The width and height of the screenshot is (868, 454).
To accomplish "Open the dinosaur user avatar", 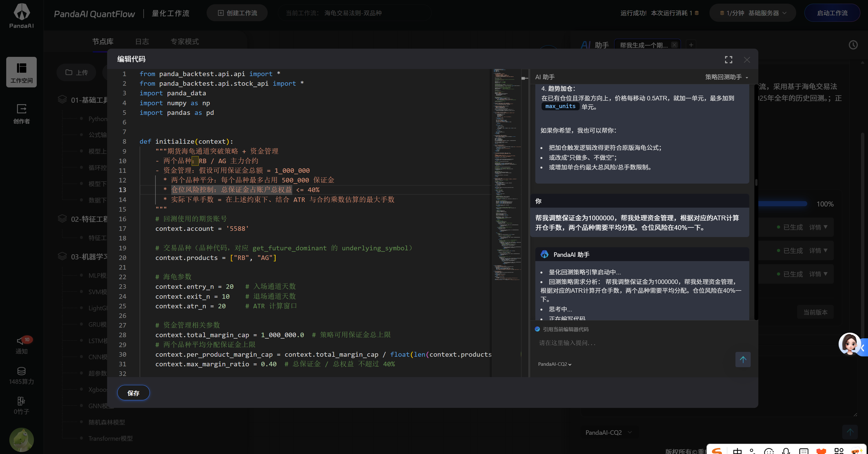I will (21, 440).
